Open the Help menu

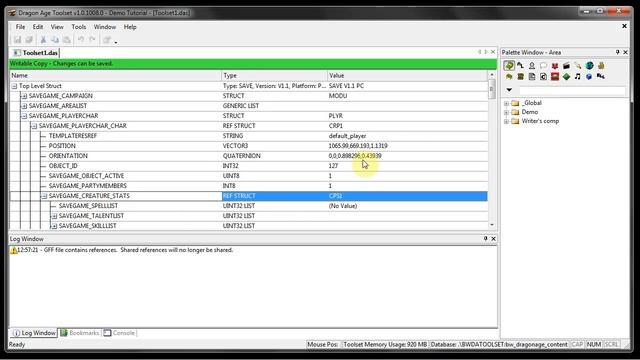[x=130, y=27]
